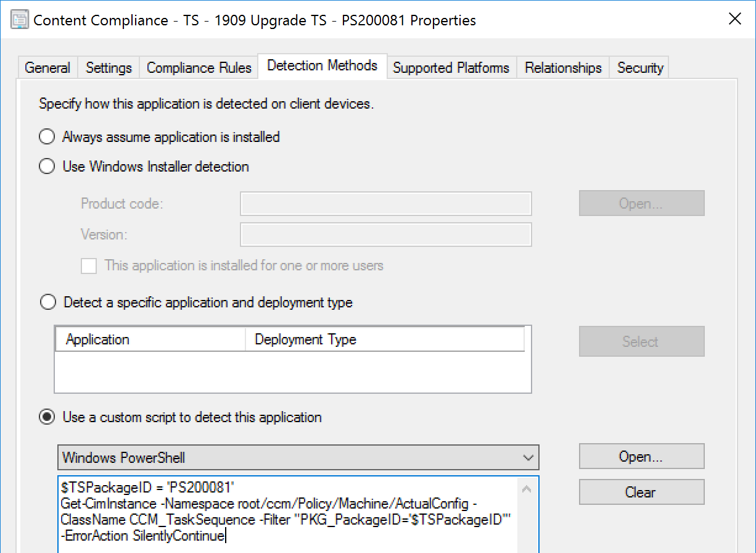Clear the PowerShell detection script
This screenshot has height=553, width=756.
pos(641,492)
